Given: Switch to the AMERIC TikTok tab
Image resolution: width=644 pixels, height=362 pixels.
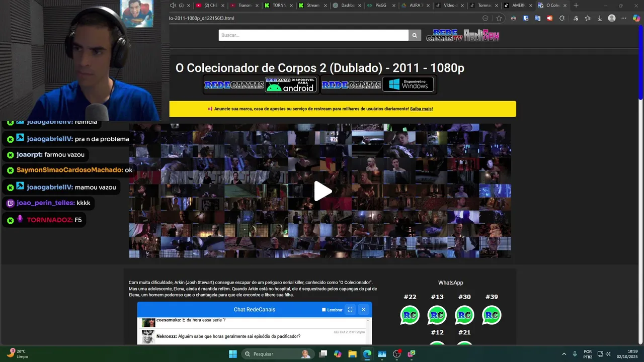Looking at the screenshot, I should point(518,6).
